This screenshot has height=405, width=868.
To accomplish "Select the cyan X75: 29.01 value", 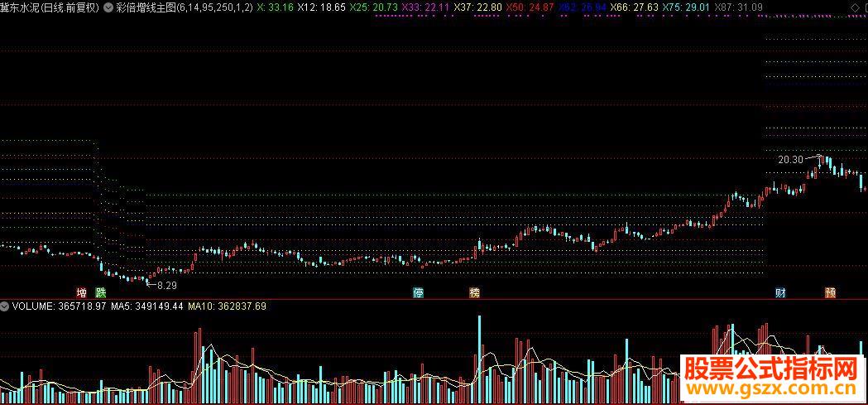I will coord(686,7).
